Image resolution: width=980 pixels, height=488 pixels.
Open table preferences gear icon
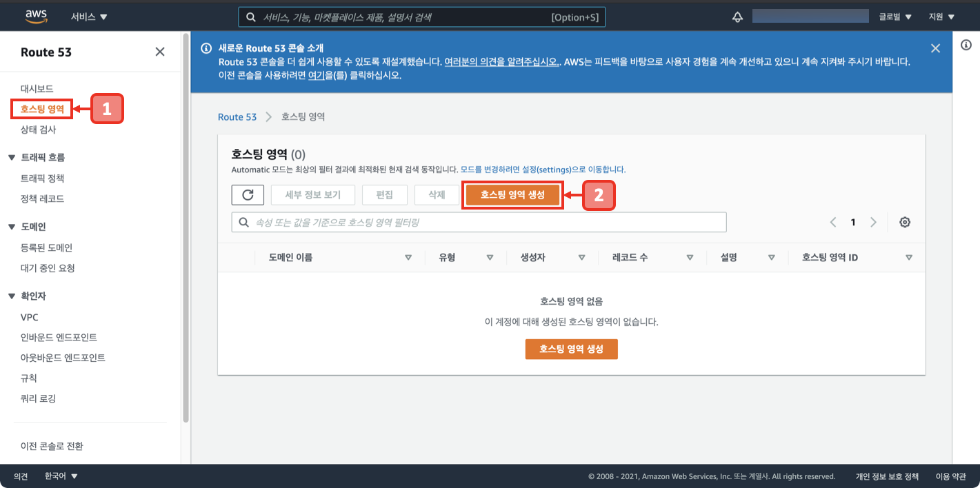(x=905, y=222)
